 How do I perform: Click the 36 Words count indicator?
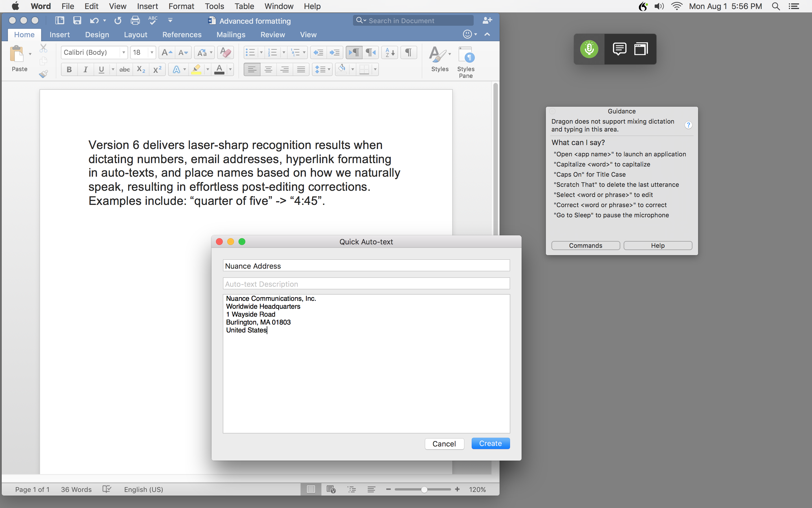(x=76, y=490)
